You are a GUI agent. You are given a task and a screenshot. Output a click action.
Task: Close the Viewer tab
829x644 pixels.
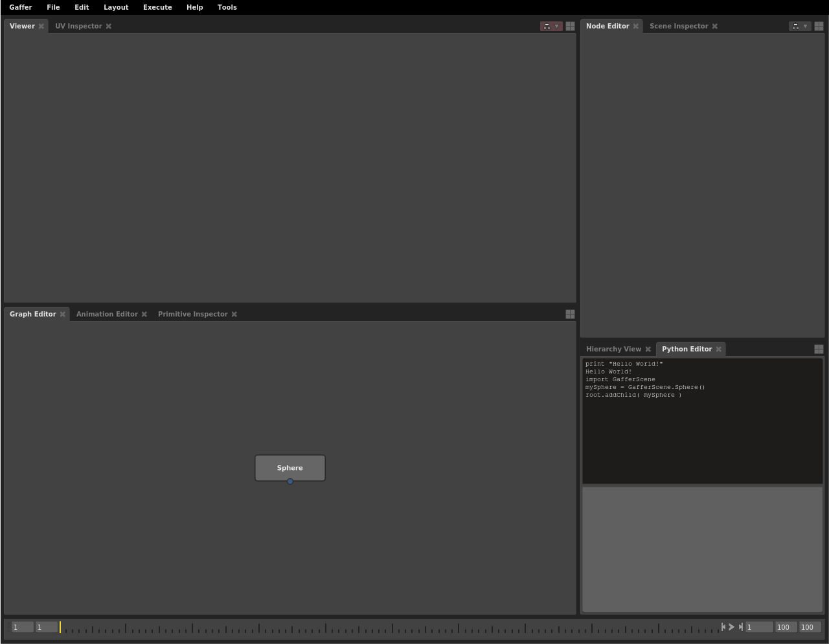tap(41, 27)
